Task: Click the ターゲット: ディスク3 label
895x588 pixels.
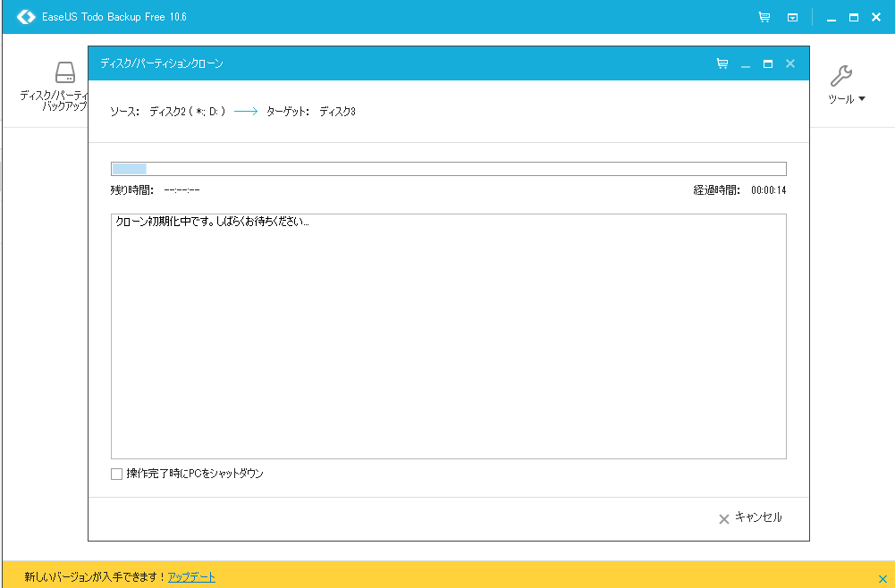Action: tap(311, 111)
